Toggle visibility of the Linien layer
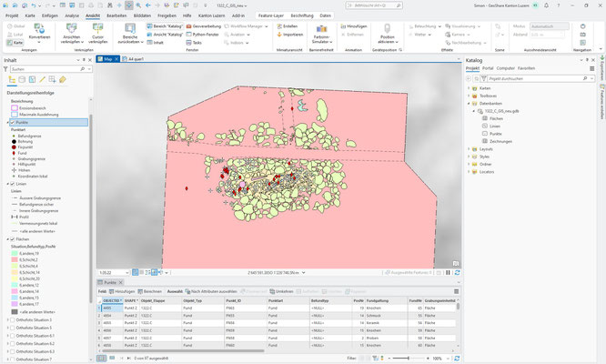The width and height of the screenshot is (606, 364). [x=12, y=185]
